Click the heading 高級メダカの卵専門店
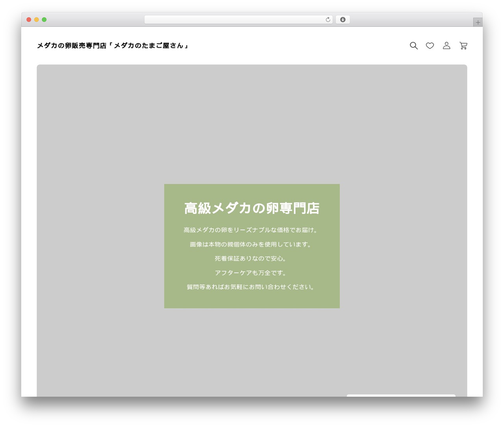The width and height of the screenshot is (504, 427). (252, 208)
